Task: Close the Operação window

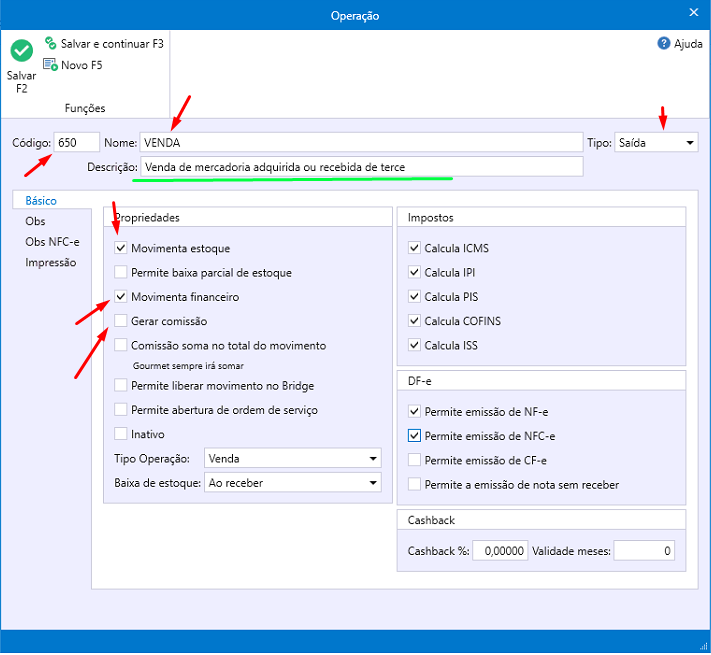Action: (694, 13)
